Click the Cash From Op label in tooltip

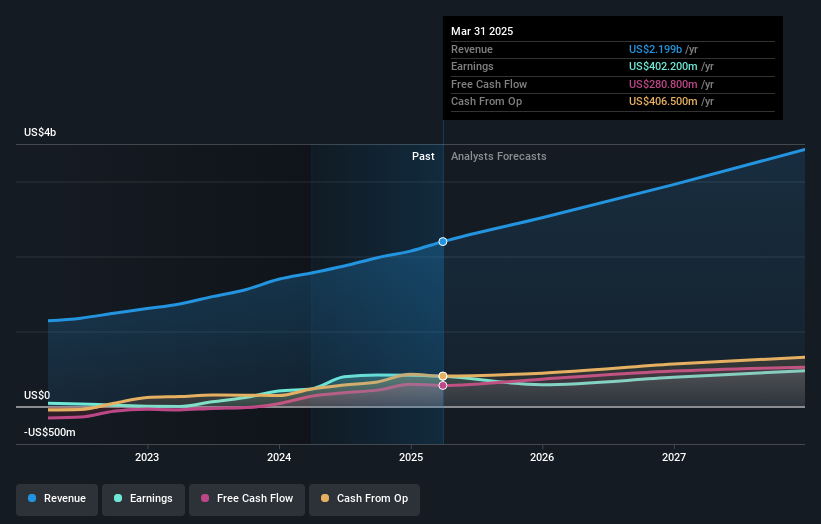pyautogui.click(x=486, y=102)
